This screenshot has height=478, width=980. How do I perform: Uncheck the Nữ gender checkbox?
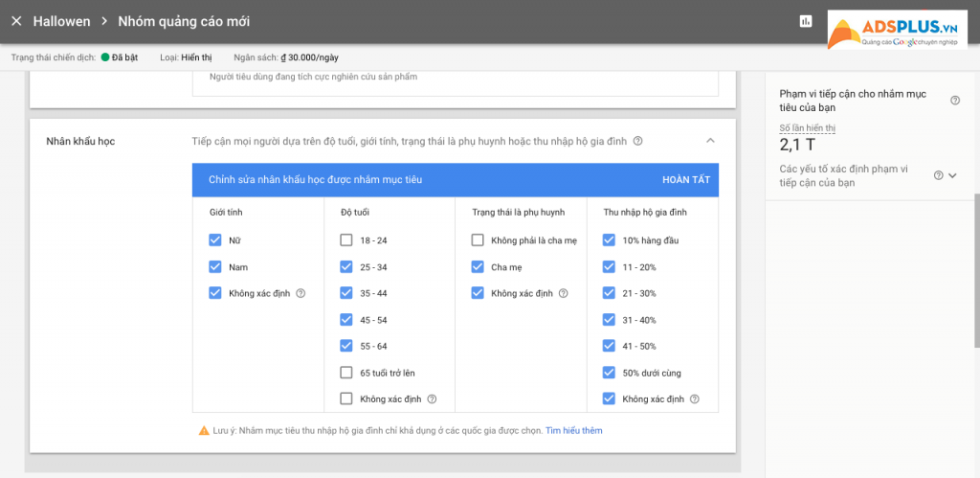(215, 240)
